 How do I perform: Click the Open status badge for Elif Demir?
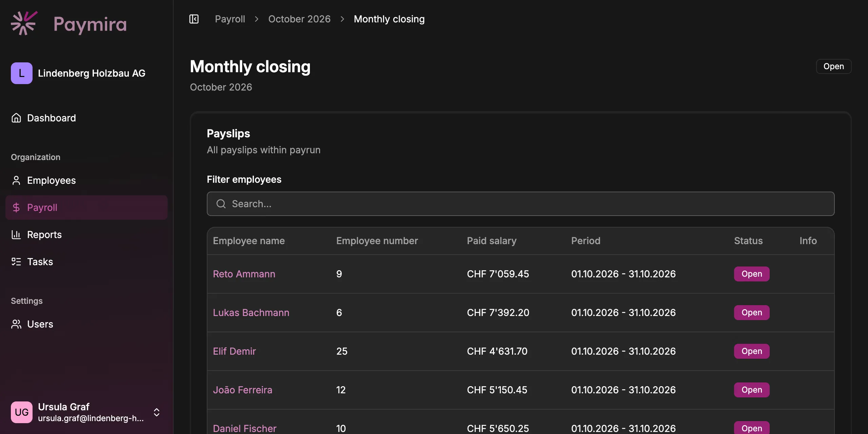pyautogui.click(x=752, y=351)
